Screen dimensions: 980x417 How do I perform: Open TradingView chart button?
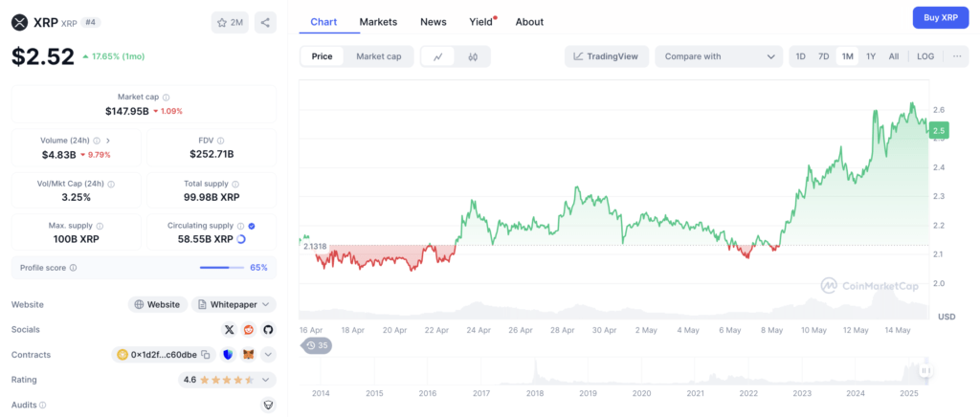(x=606, y=56)
